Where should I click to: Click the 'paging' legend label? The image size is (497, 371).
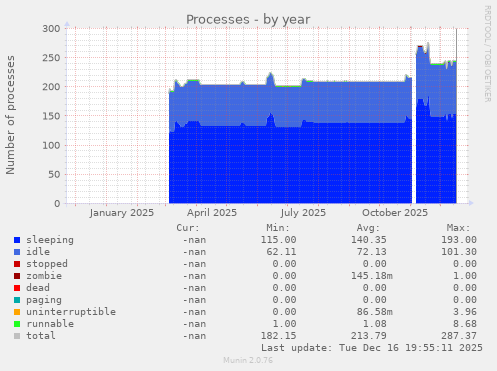click(44, 300)
